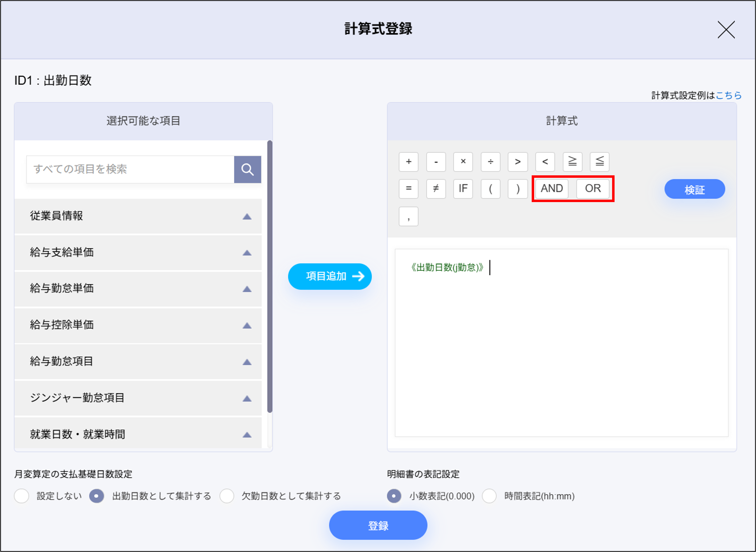Open the こちら formula examples link
Viewport: 756px width, 552px height.
click(x=729, y=96)
